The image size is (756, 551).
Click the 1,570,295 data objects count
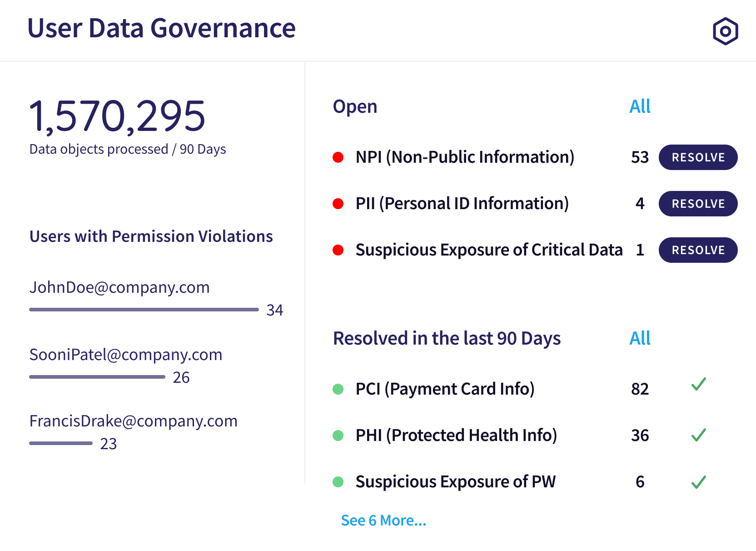coord(117,116)
